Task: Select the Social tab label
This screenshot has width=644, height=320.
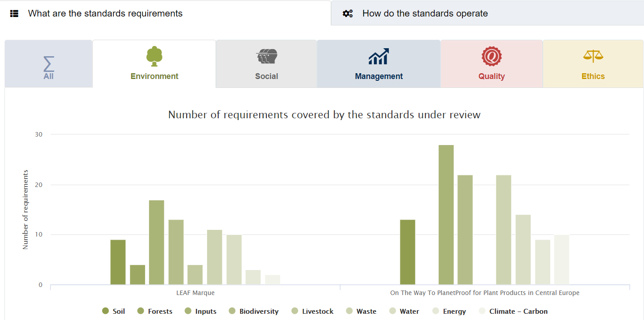Action: [267, 76]
